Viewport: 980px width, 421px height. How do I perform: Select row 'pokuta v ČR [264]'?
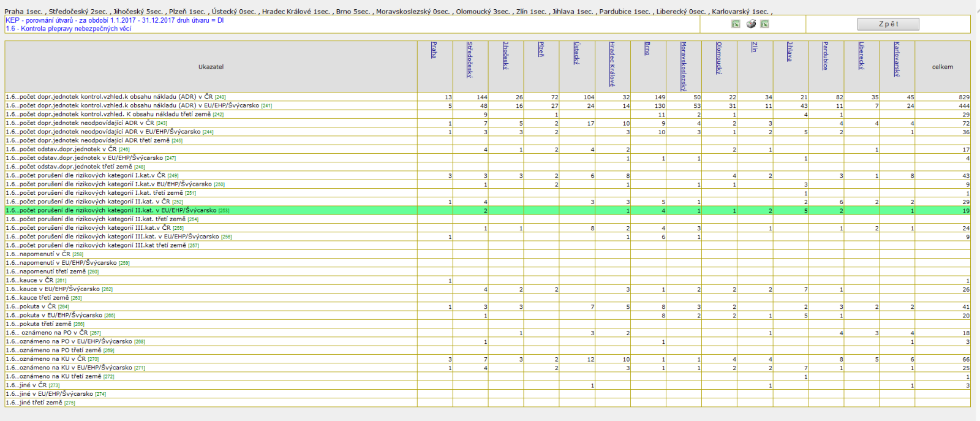[488, 306]
